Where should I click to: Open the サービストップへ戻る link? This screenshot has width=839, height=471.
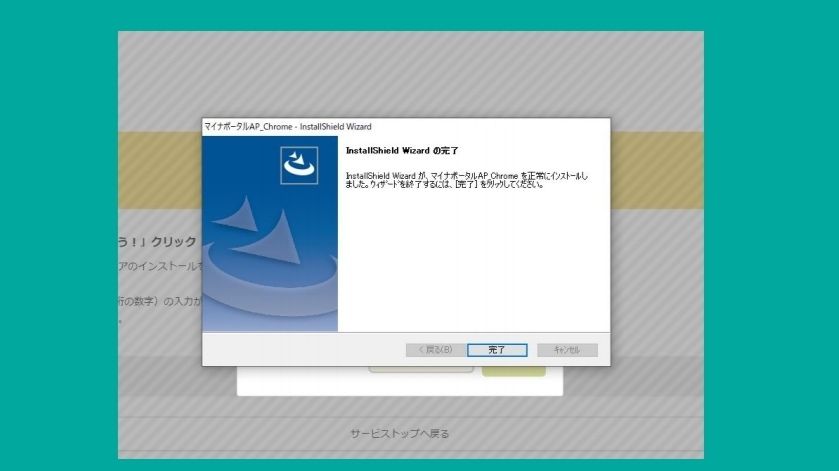pos(399,434)
